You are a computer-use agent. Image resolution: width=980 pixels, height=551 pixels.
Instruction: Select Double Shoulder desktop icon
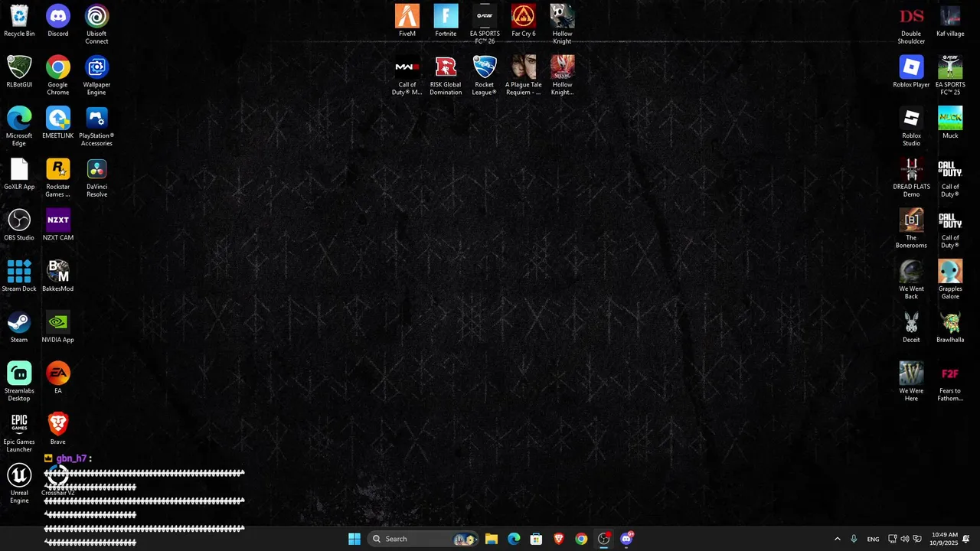pos(911,24)
